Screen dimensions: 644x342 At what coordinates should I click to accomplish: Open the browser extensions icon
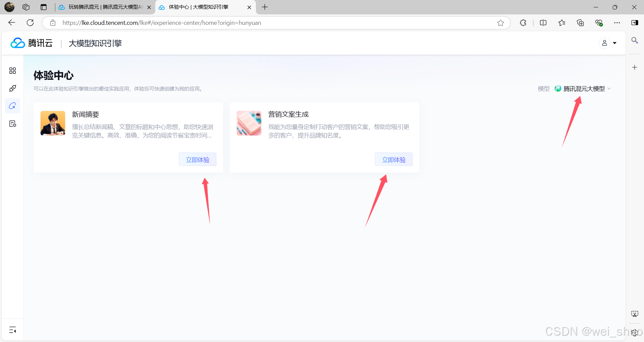523,23
